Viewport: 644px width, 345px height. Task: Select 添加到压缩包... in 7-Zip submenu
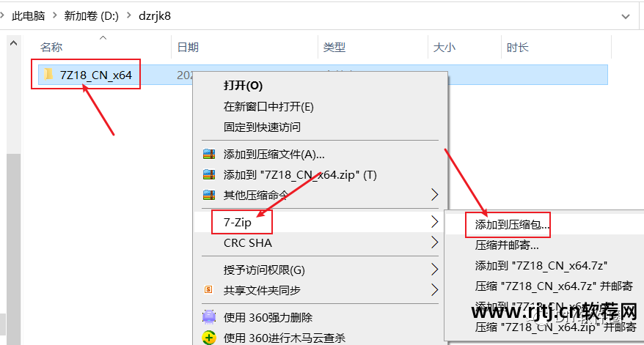[x=512, y=225]
